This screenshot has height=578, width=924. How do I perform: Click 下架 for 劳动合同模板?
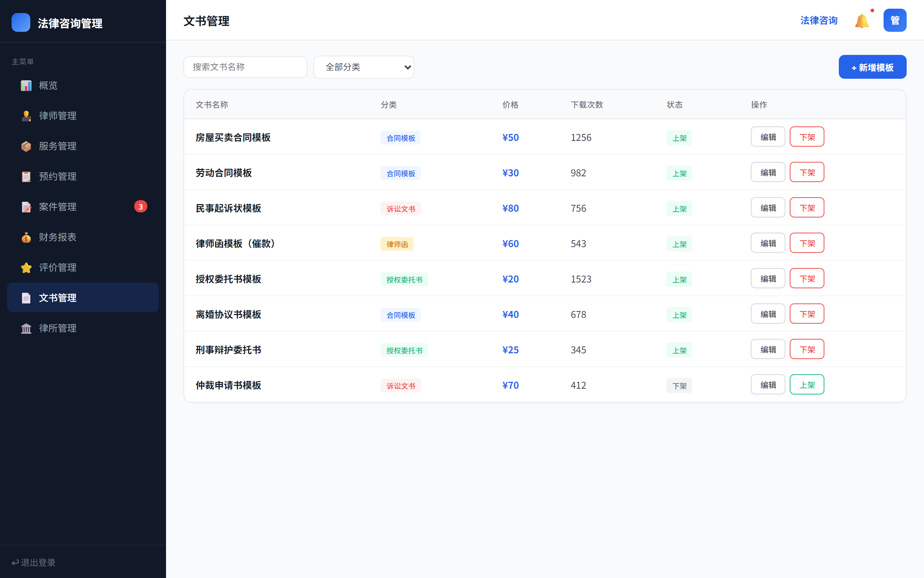[806, 172]
